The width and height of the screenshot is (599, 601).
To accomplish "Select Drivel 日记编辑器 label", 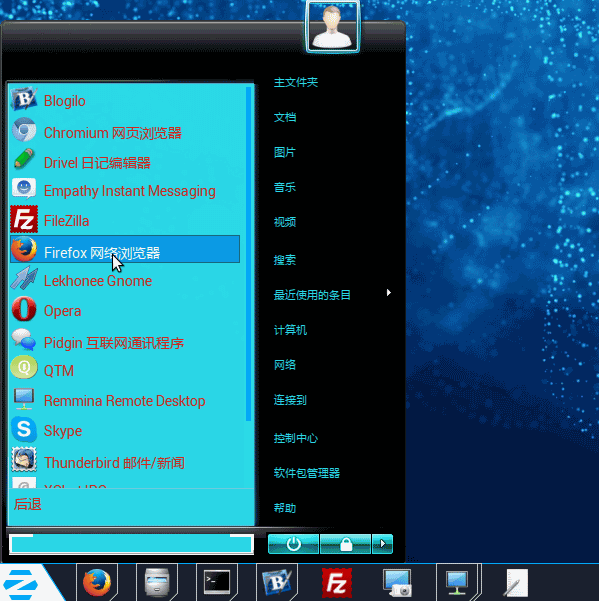I will [97, 163].
